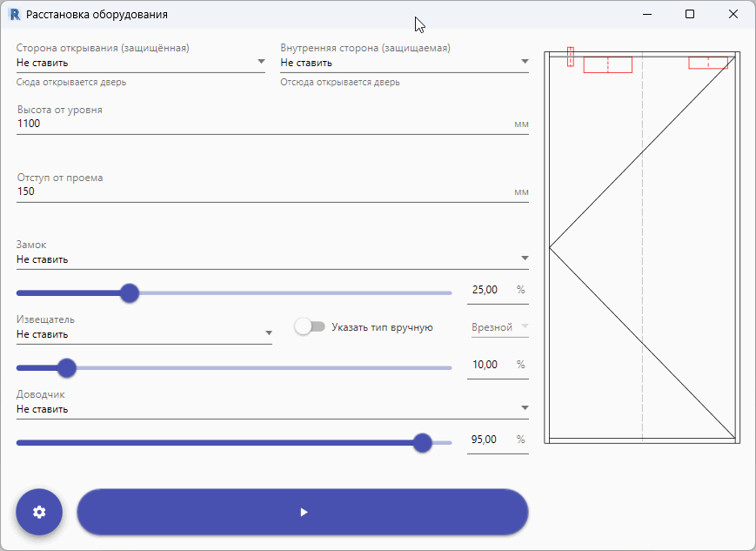Screen dimensions: 756x551
Task: Click the Замок slider thumb at 25%
Action: coord(130,292)
